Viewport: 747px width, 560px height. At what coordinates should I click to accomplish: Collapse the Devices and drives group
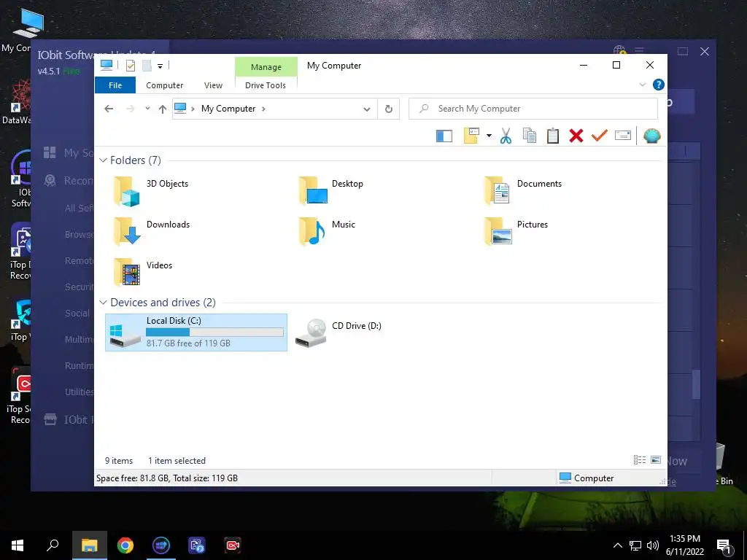(x=103, y=303)
